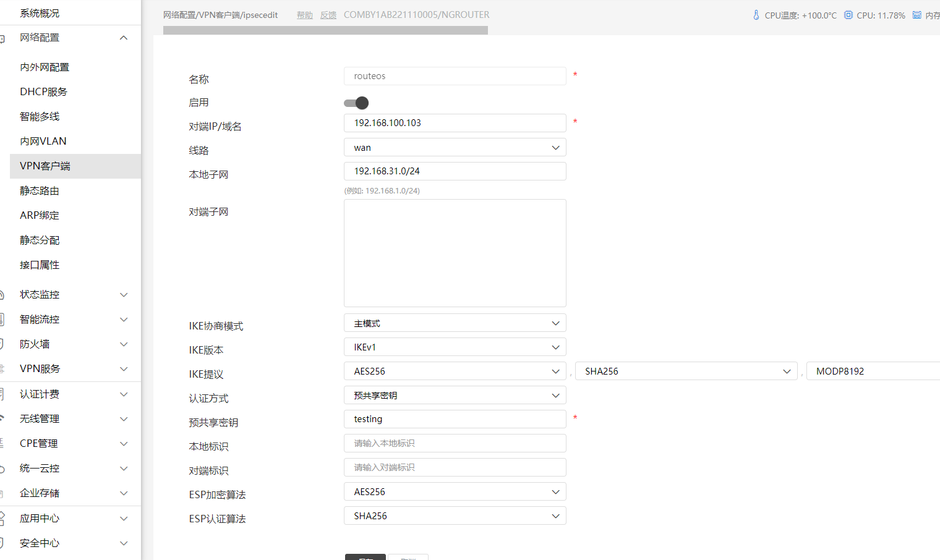Click the house icon beside 应用中心

pos(2,518)
